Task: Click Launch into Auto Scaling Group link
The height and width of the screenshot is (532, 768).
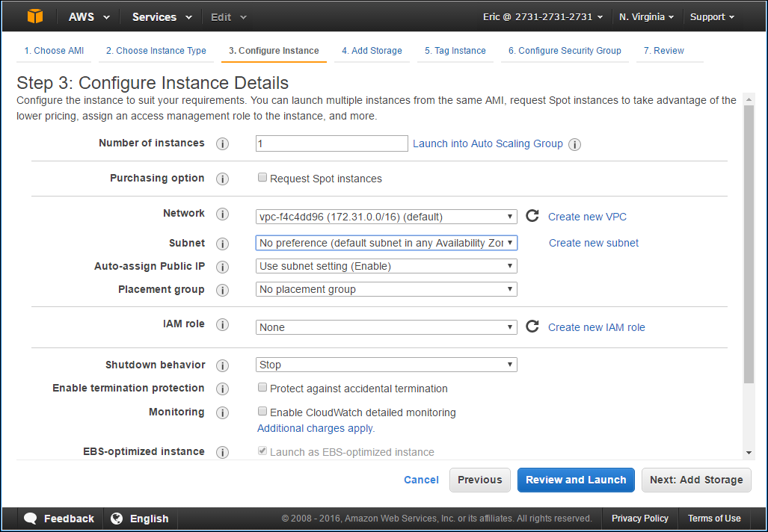Action: point(488,144)
